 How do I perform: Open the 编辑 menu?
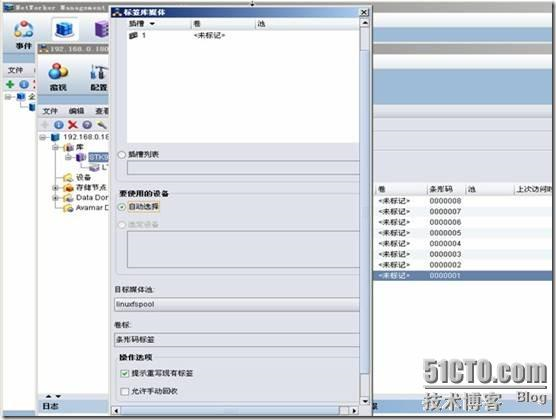(76, 111)
